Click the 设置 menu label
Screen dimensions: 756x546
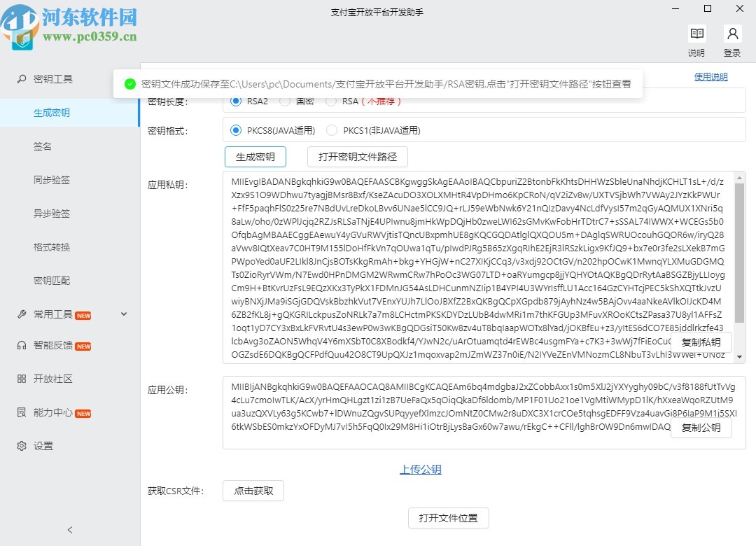click(x=43, y=446)
